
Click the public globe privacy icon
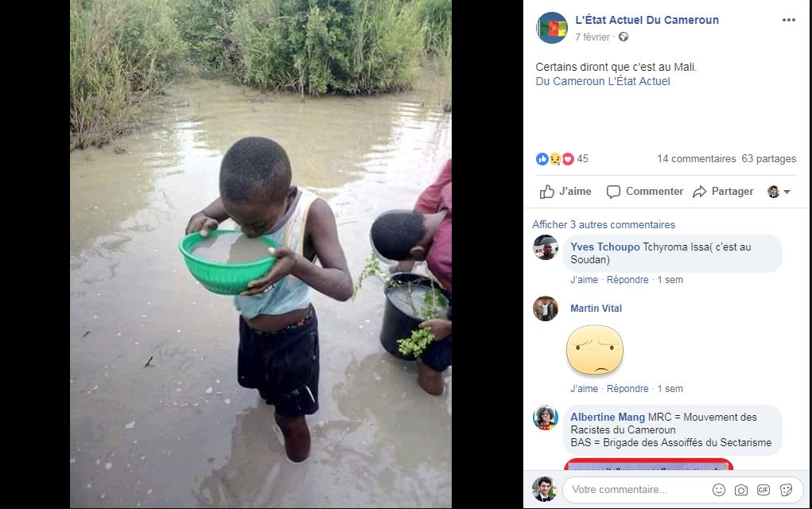624,37
